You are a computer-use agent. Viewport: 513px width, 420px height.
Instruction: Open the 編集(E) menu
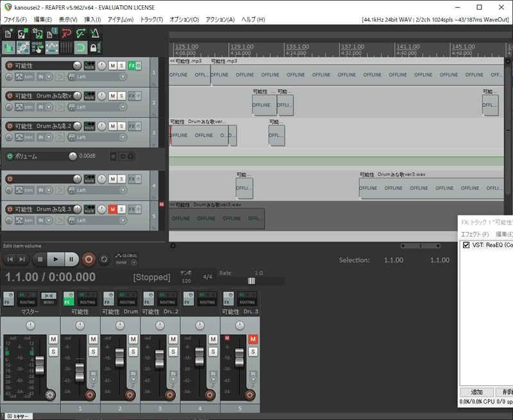click(43, 20)
